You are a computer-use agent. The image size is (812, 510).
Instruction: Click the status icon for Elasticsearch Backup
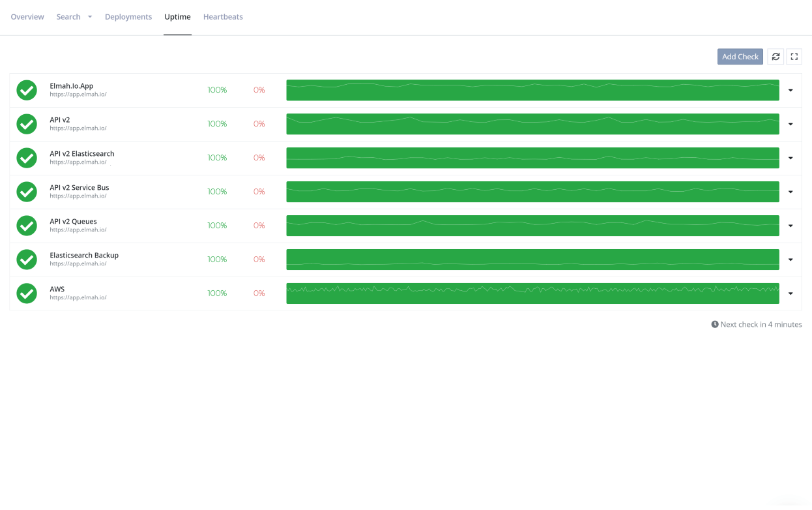[x=27, y=259]
